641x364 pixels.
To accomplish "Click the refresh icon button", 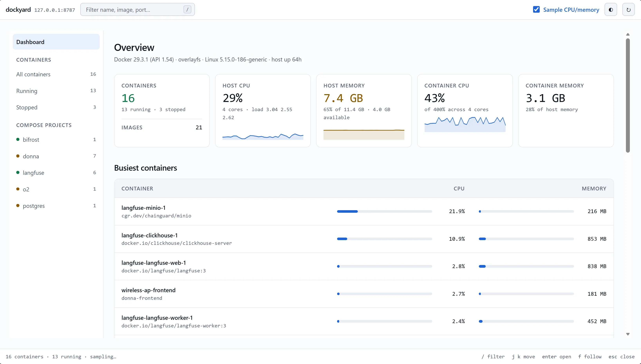I will 628,10.
